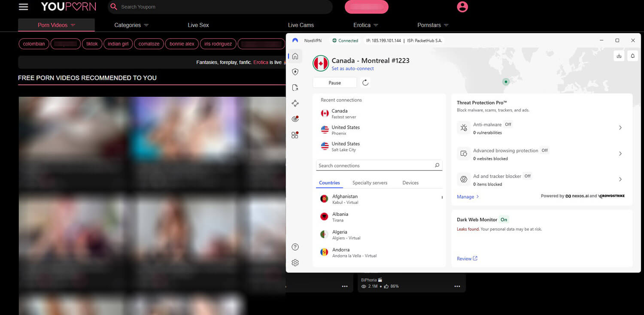Open NordVPN notifications bell icon

tap(632, 56)
